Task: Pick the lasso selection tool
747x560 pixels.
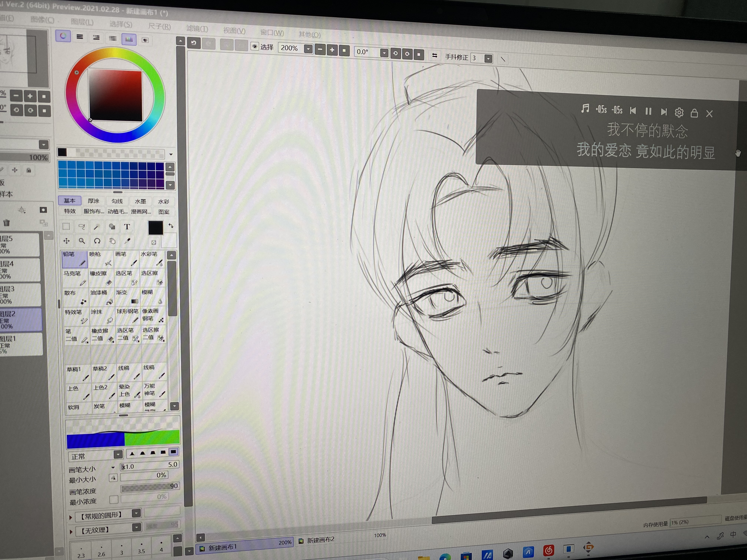Action: click(81, 226)
